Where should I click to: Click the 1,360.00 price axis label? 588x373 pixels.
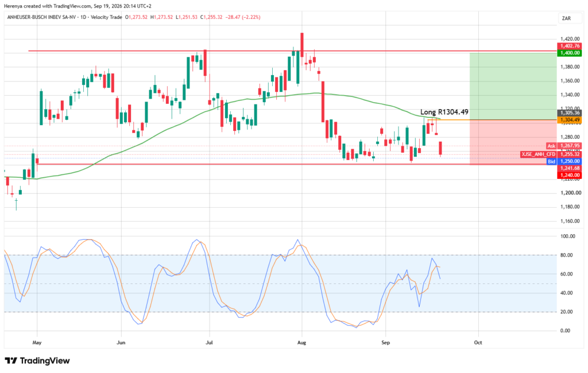coord(570,81)
